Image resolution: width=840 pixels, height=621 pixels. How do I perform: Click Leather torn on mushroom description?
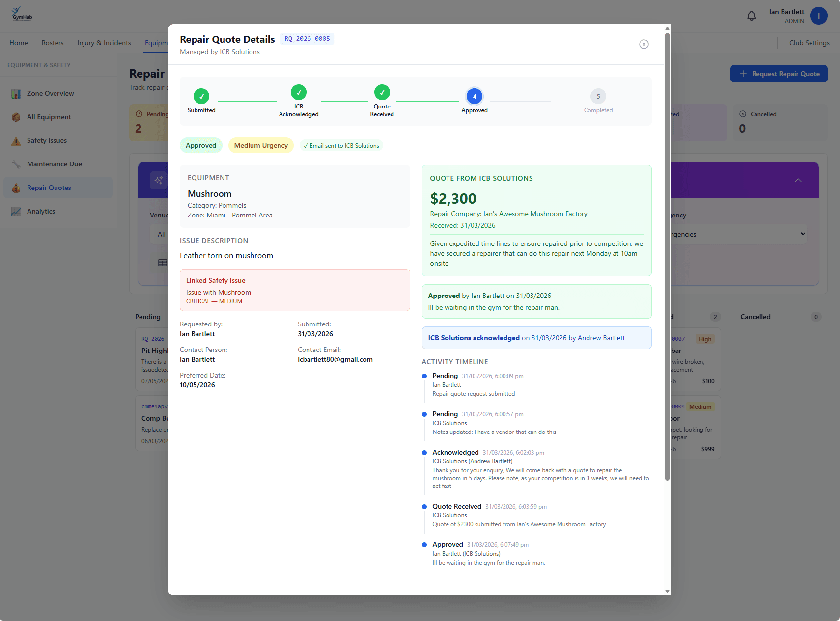(226, 256)
